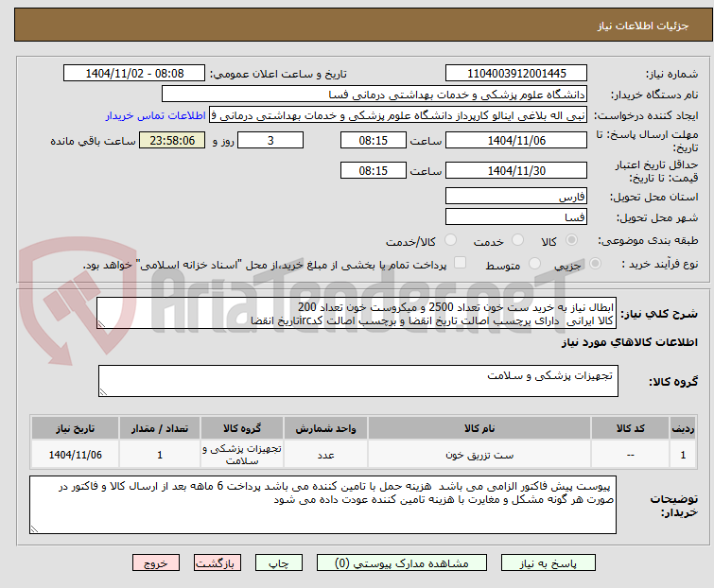Click the اطلاعات کالاهای مورد نیاز heading
714x588 pixels.
pyautogui.click(x=629, y=342)
